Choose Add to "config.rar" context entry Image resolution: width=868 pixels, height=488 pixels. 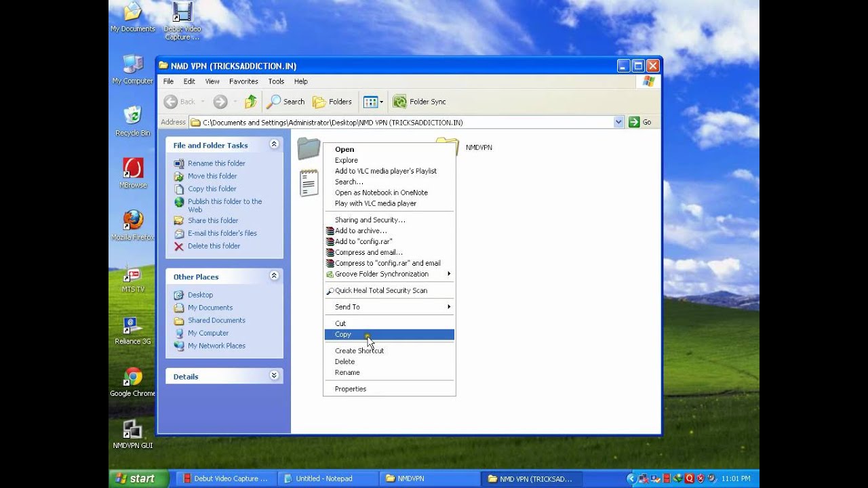pos(389,242)
